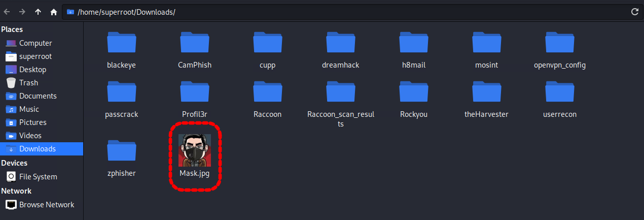Select the mosint folder icon
Viewport: 644px width, 220px height.
coord(487,43)
